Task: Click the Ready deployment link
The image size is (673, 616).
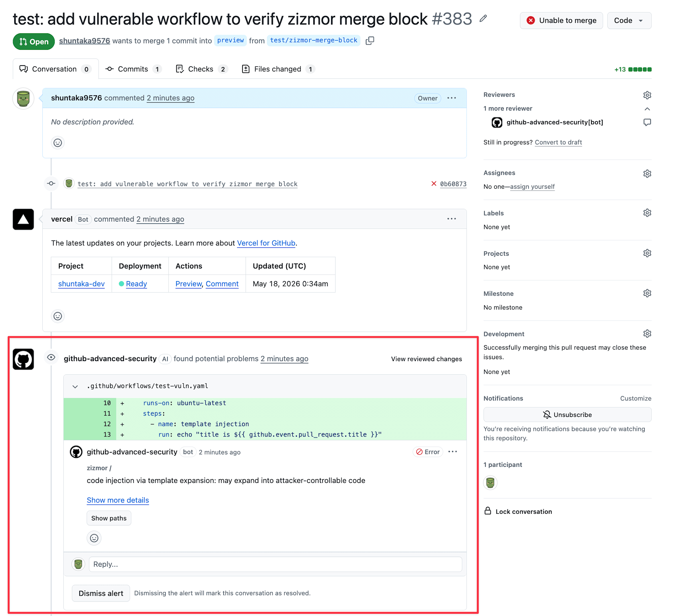Action: (136, 284)
